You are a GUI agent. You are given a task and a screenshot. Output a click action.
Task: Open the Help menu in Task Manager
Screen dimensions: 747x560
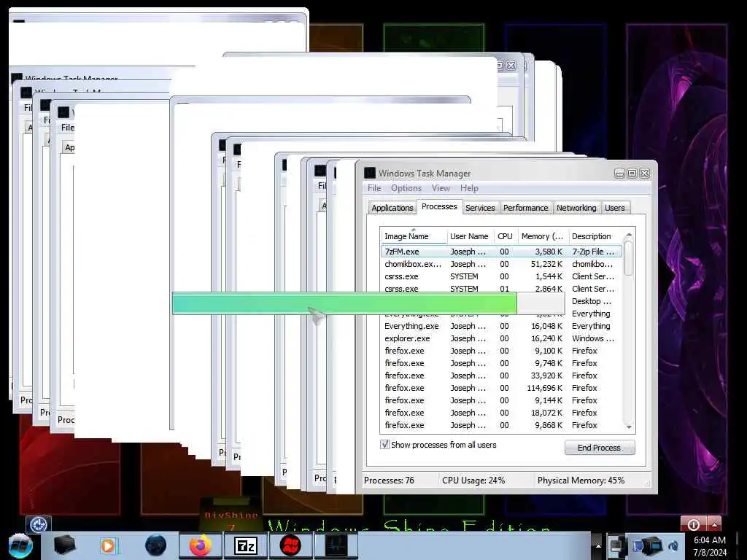tap(469, 188)
